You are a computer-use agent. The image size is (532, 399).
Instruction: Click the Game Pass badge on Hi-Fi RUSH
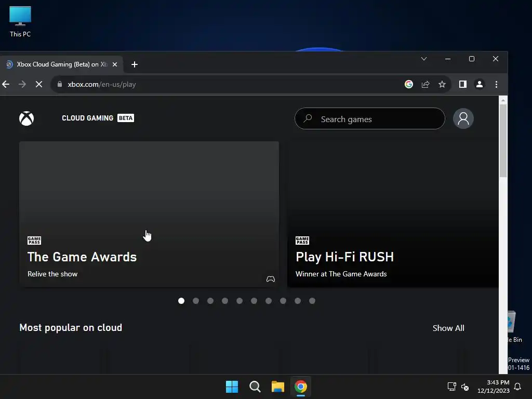coord(302,241)
